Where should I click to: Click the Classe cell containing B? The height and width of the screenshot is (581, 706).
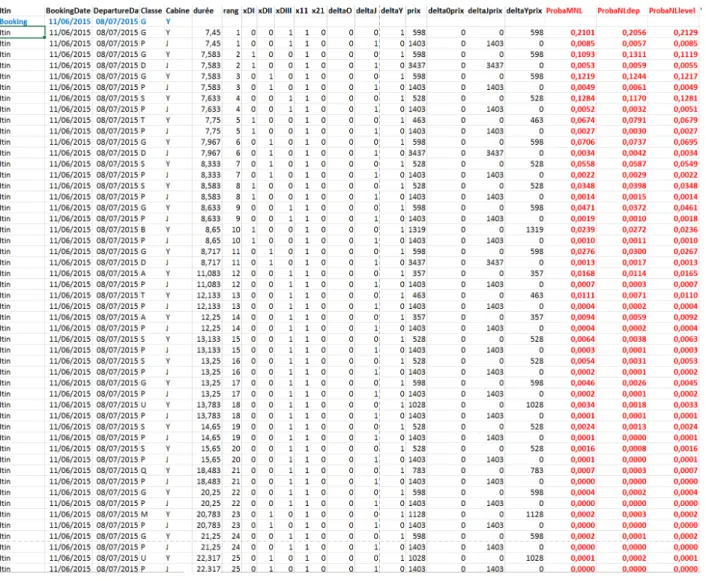(143, 229)
